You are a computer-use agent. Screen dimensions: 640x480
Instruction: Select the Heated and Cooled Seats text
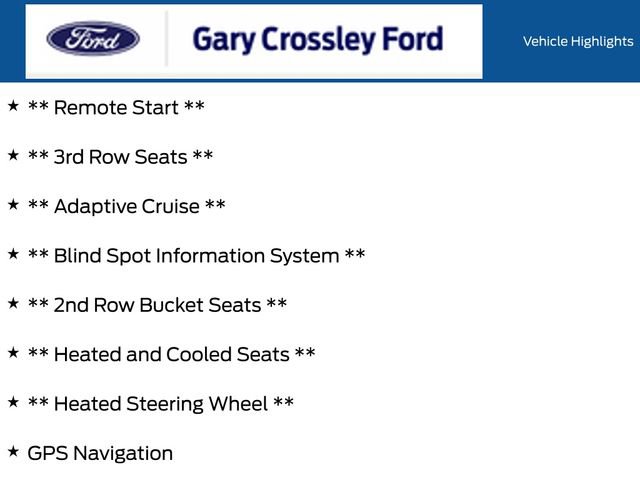pyautogui.click(x=171, y=354)
